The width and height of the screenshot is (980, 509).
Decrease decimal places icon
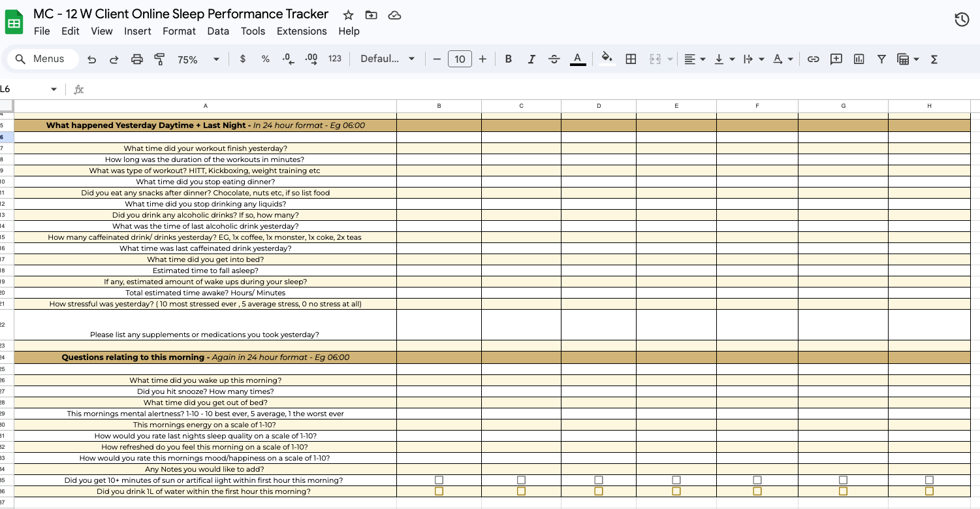click(288, 59)
